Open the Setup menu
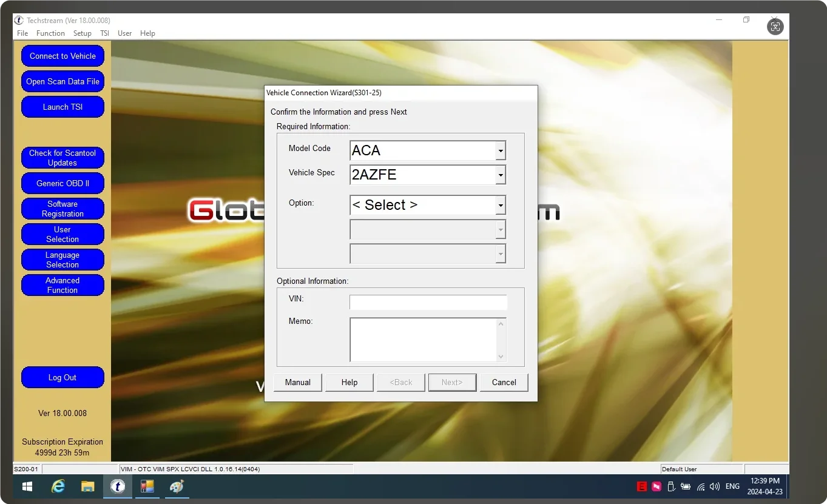This screenshot has height=504, width=827. (83, 33)
